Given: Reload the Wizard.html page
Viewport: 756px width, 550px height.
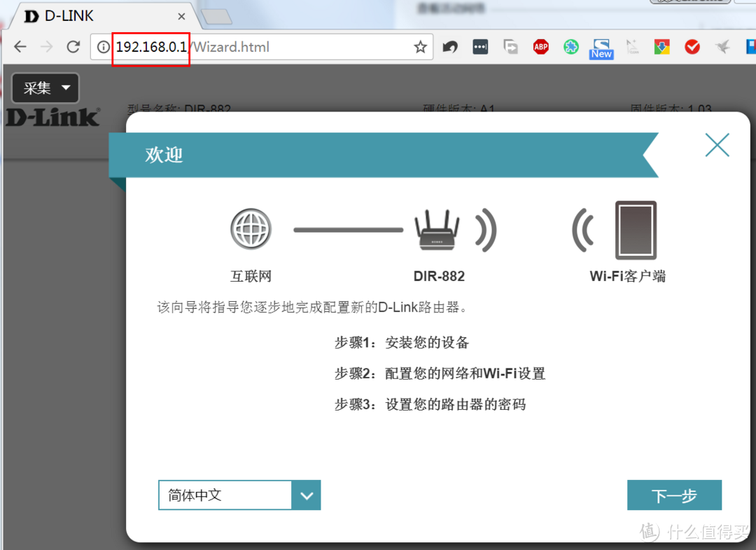Looking at the screenshot, I should click(x=73, y=47).
